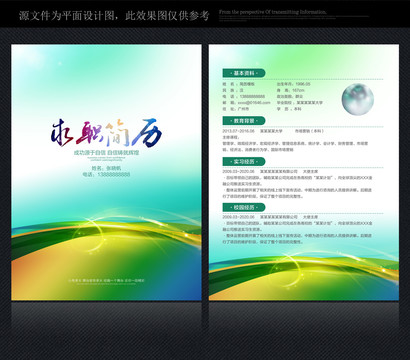This screenshot has width=410, height=360.
Task: Click the address value 广州市
Action: click(243, 109)
